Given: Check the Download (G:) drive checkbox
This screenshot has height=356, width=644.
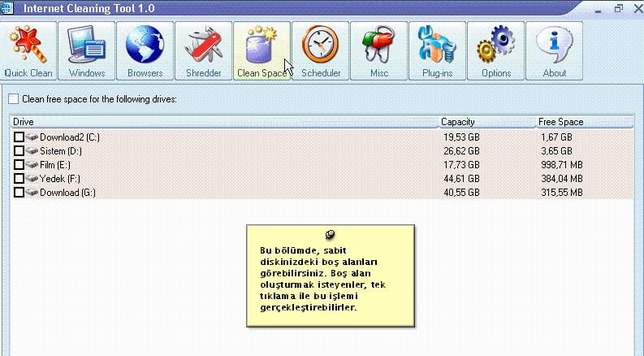Looking at the screenshot, I should click(19, 193).
